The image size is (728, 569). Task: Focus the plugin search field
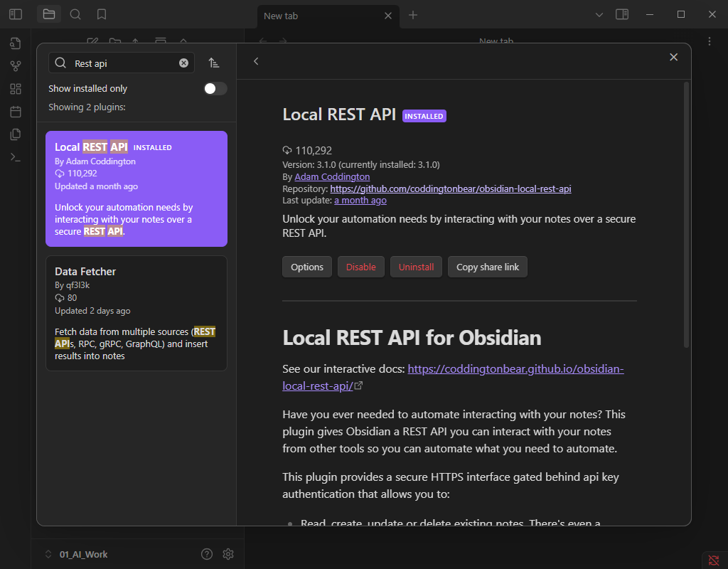[121, 63]
